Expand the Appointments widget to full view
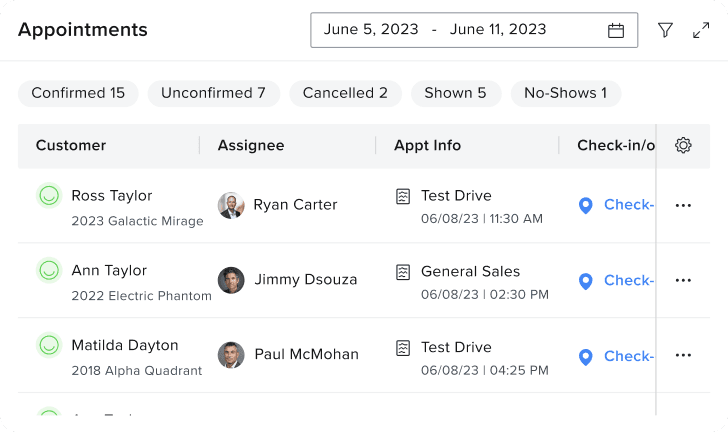The image size is (728, 432). [x=701, y=30]
